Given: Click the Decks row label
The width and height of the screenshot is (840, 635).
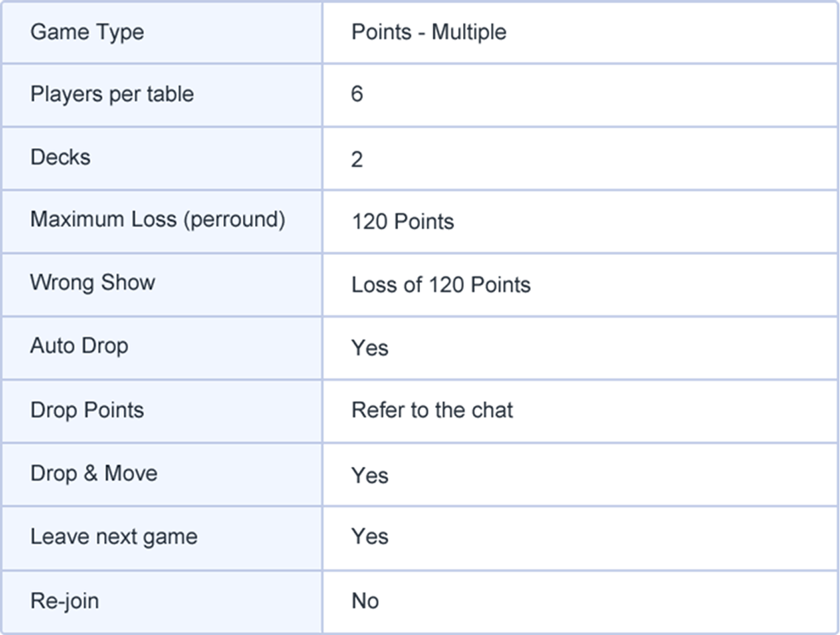Looking at the screenshot, I should tap(61, 157).
